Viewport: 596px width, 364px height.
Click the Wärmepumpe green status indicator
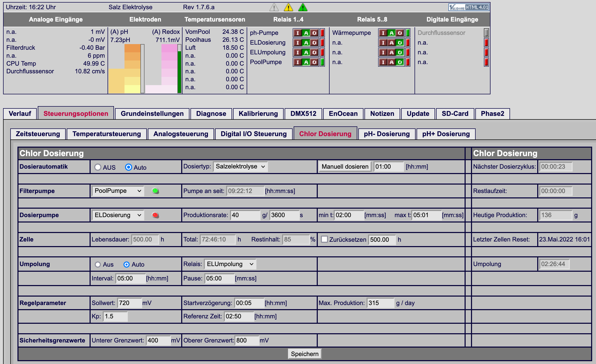coord(408,33)
